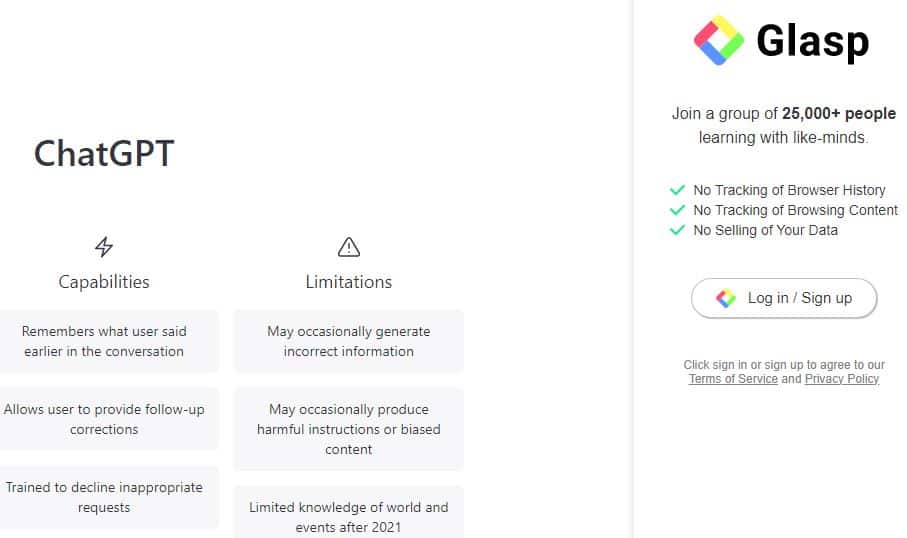Screen dimensions: 907x538
Task: Click the Glasp logo icon at top
Action: [x=719, y=41]
